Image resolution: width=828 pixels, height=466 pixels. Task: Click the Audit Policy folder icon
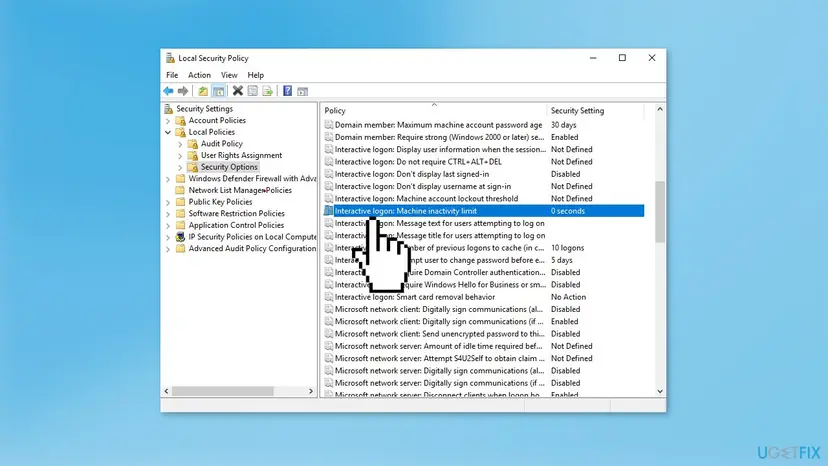coord(193,144)
